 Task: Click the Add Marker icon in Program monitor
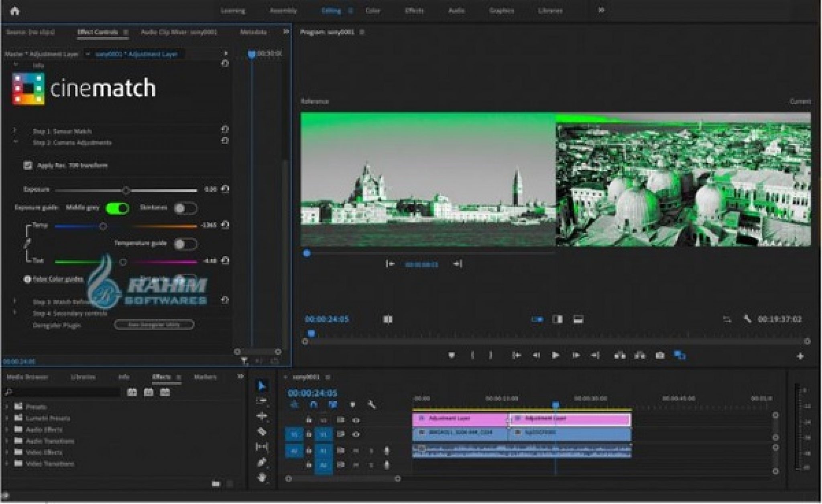point(452,356)
